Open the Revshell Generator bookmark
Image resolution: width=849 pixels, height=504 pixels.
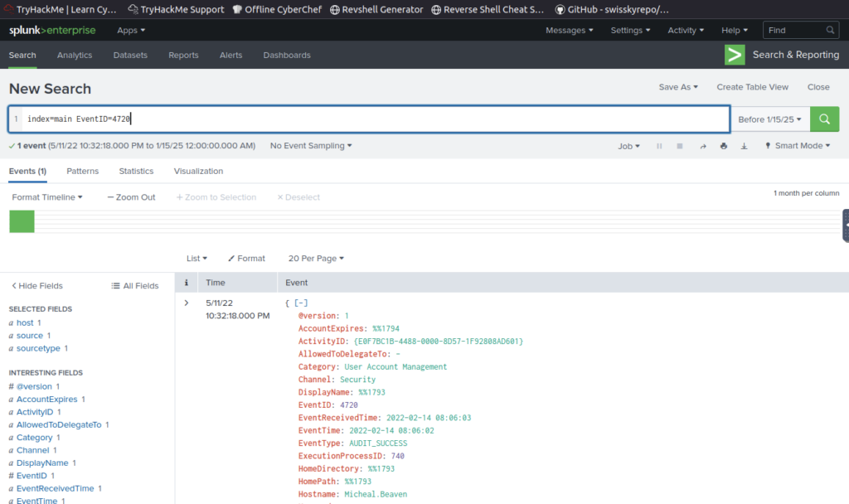(x=376, y=9)
